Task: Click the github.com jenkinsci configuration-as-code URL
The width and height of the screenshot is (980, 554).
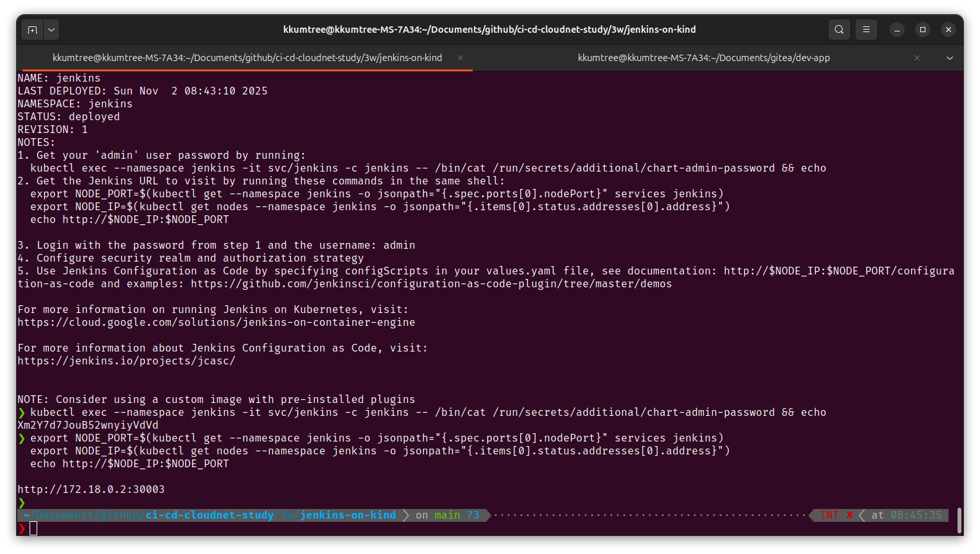Action: pos(432,284)
